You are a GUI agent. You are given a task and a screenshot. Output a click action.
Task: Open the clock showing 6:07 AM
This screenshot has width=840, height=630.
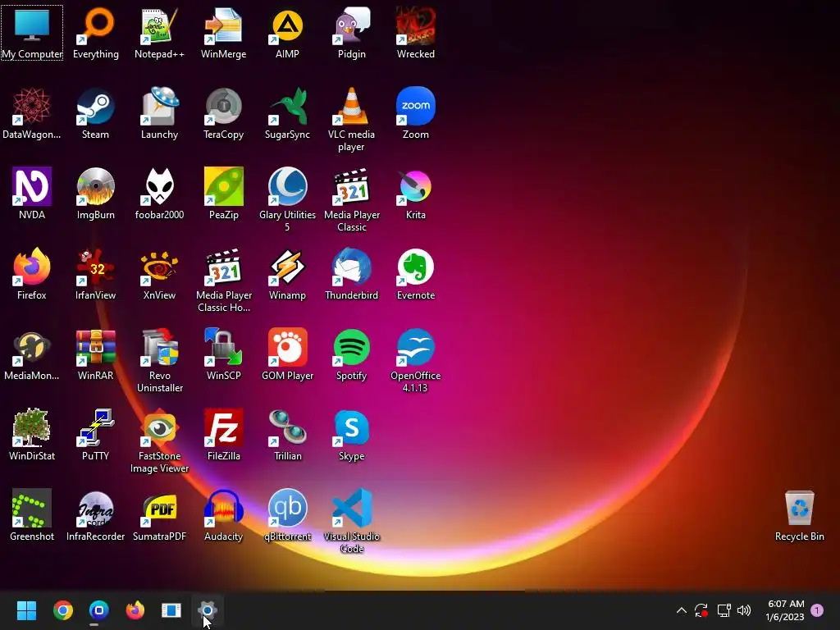pos(785,610)
